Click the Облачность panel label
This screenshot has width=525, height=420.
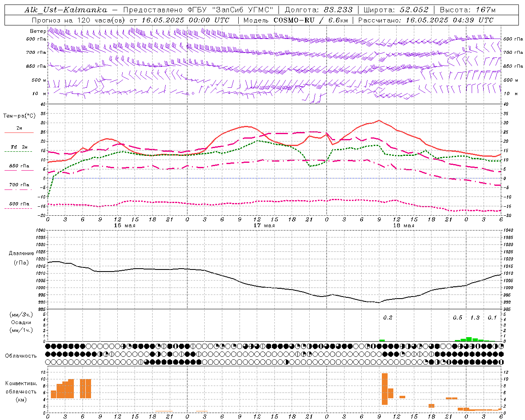(21, 356)
